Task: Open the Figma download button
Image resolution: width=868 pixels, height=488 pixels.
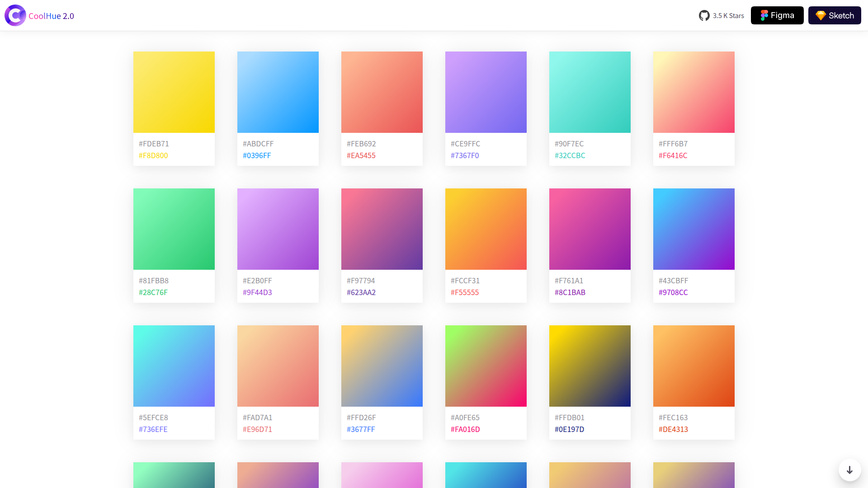Action: click(777, 15)
